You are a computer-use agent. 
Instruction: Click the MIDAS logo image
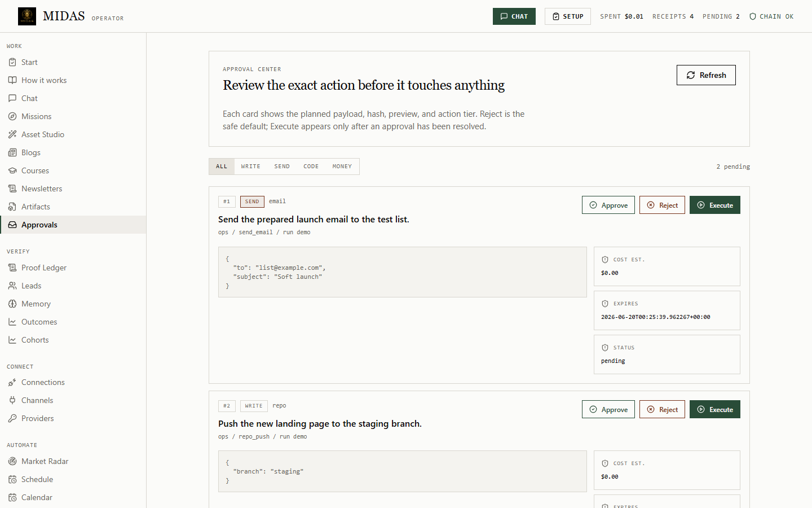27,16
